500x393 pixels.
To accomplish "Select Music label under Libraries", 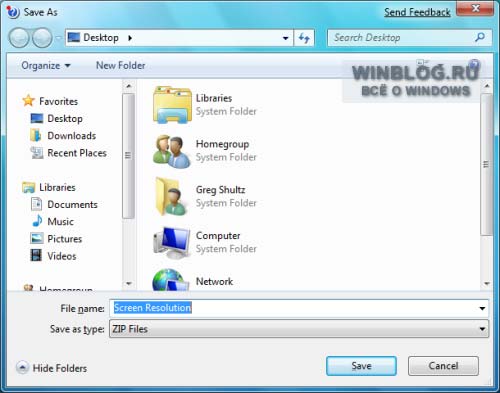I will (x=60, y=222).
